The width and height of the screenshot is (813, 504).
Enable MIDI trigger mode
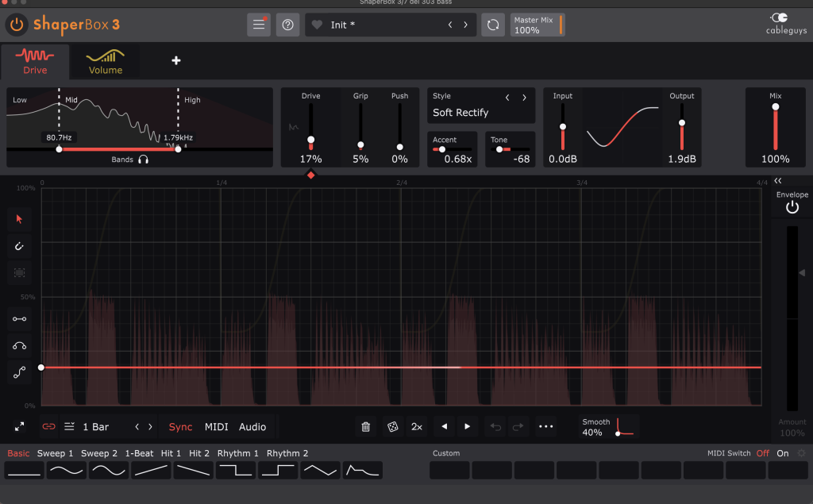click(x=216, y=427)
